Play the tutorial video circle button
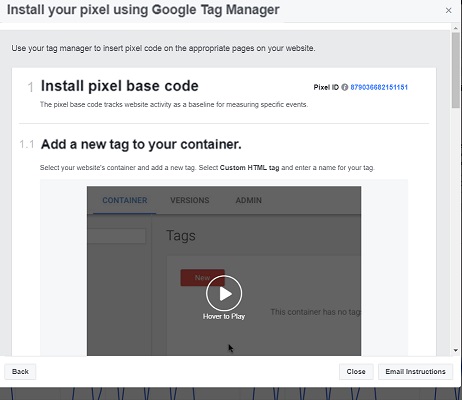 pyautogui.click(x=224, y=293)
